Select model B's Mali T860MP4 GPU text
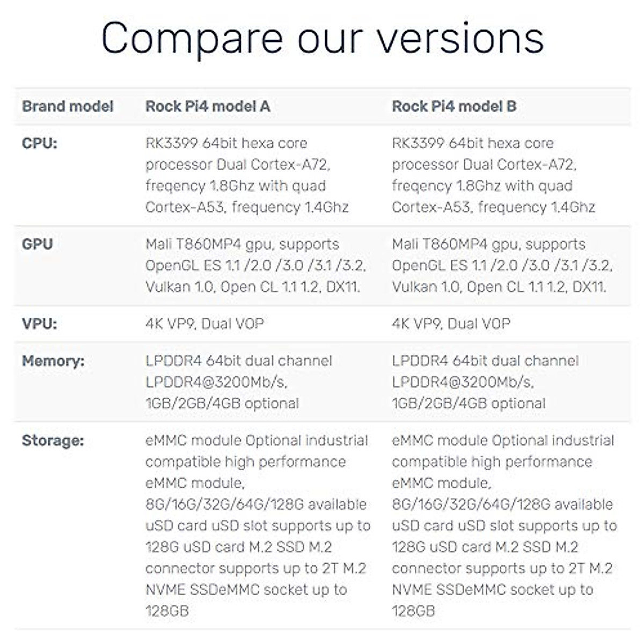This screenshot has width=644, height=644. click(x=502, y=266)
